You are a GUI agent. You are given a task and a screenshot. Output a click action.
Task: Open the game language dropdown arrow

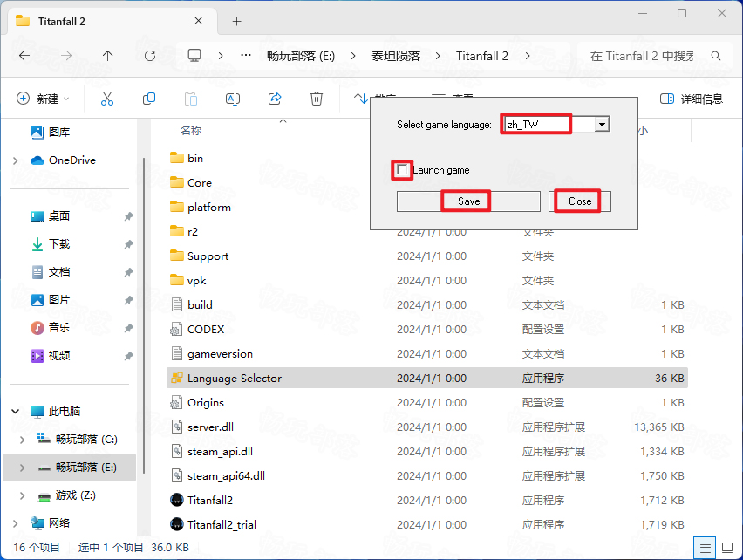602,125
